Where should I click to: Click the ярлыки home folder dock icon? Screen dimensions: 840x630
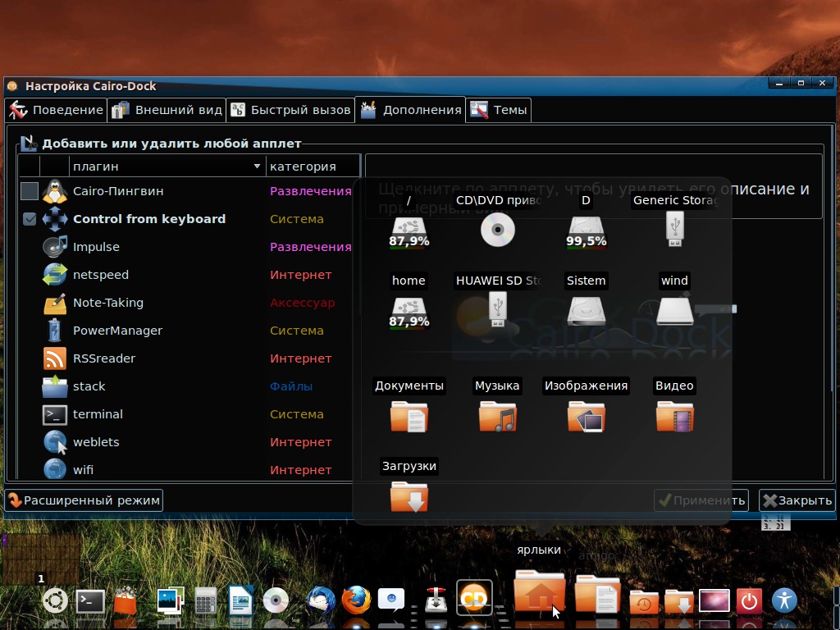540,591
